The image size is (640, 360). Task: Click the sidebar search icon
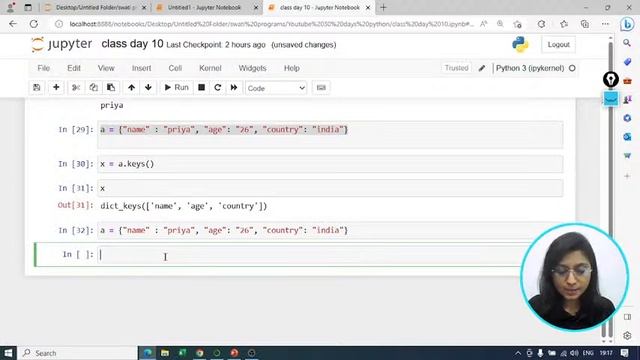click(627, 42)
